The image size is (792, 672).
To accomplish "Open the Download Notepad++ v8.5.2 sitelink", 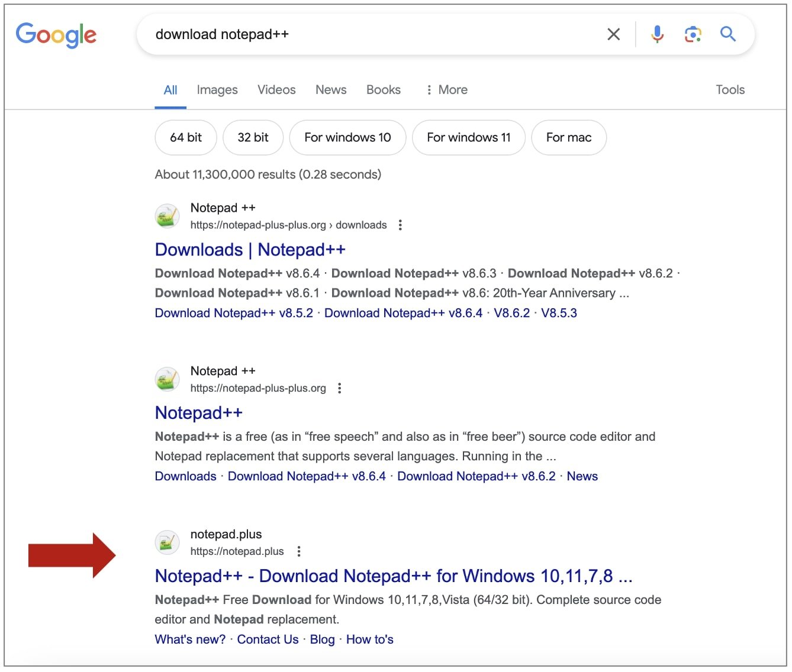I will [234, 313].
